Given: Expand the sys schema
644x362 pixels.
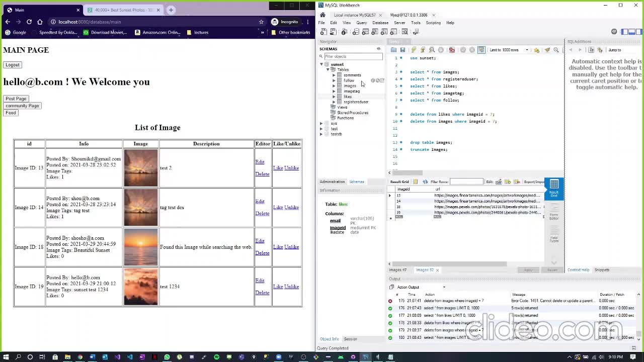Looking at the screenshot, I should pos(321,123).
